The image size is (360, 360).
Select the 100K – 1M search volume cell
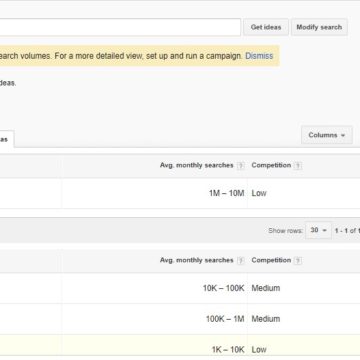225,319
